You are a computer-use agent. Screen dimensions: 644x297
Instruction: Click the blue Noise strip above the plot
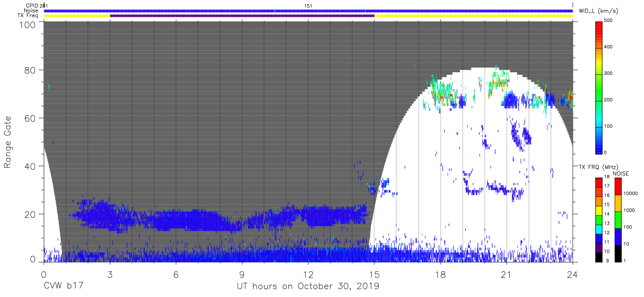[x=308, y=10]
